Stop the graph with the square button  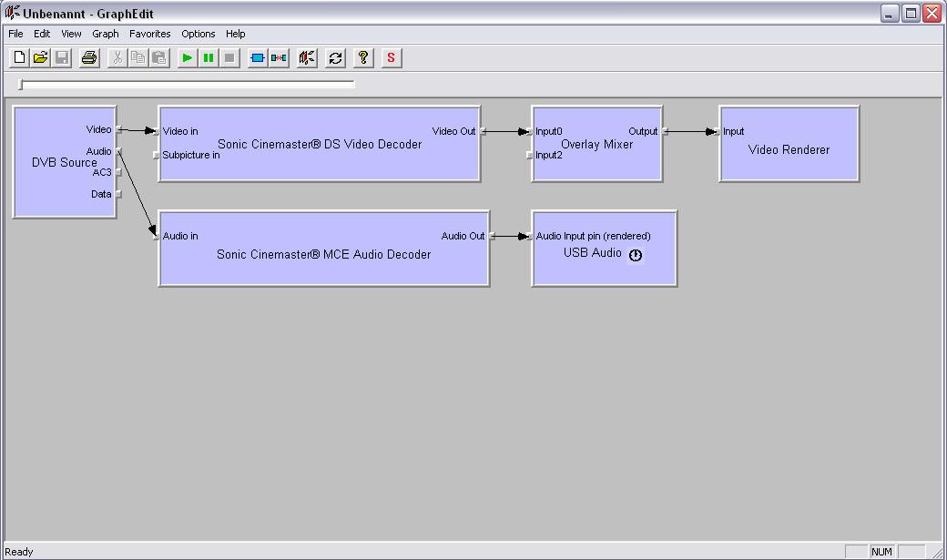click(x=229, y=58)
